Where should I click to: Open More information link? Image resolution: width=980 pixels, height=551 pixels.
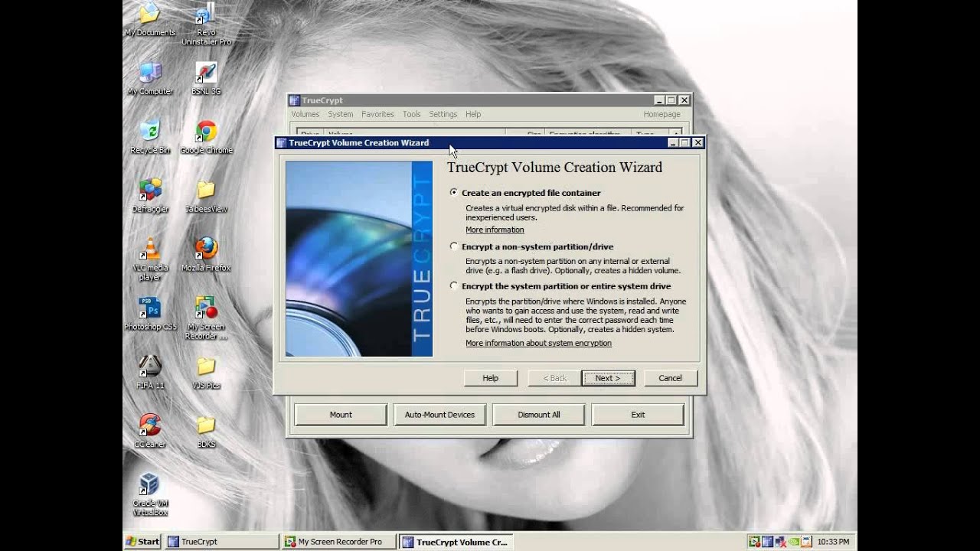pos(495,230)
